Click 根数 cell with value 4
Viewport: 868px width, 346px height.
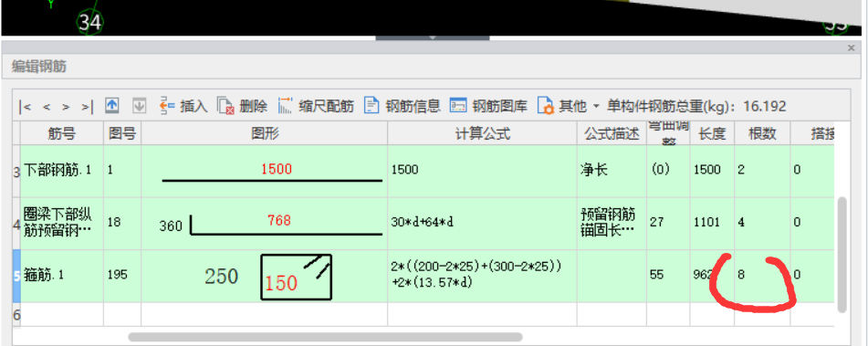pos(762,224)
